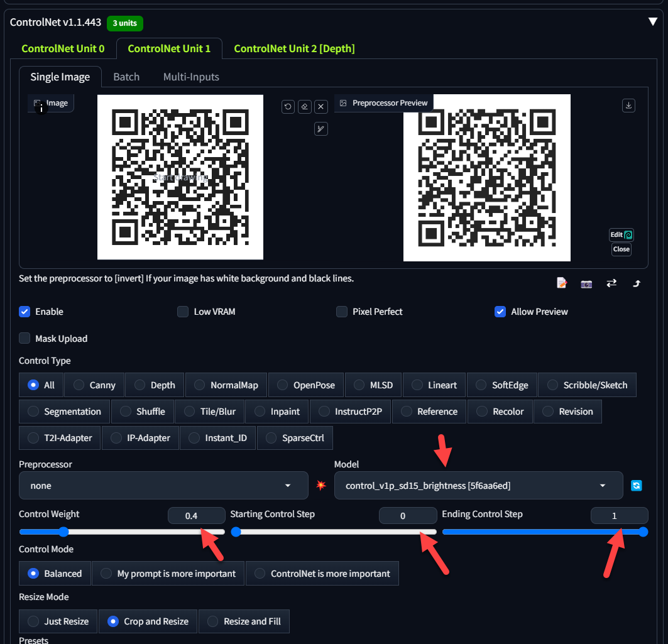Image resolution: width=668 pixels, height=644 pixels.
Task: Open the Batch input tab
Action: (x=126, y=77)
